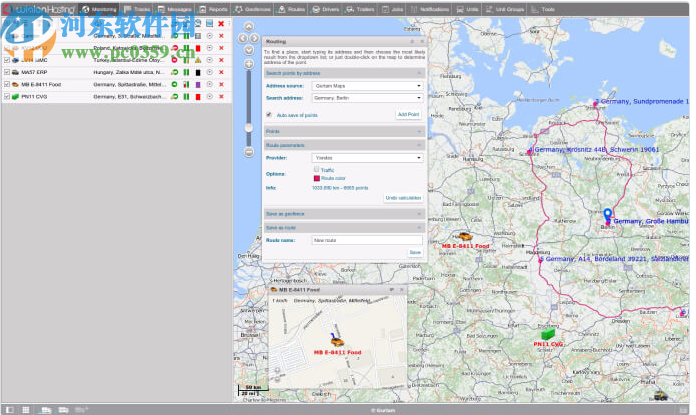696x415 pixels.
Task: Remove all units via the header red X
Action: point(221,24)
